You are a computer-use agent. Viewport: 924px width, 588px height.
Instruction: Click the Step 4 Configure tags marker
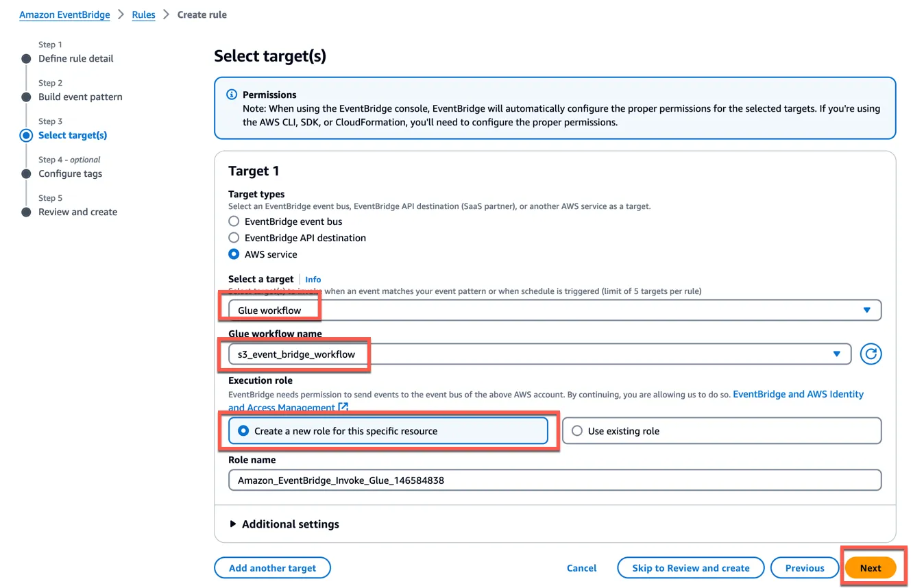click(26, 174)
